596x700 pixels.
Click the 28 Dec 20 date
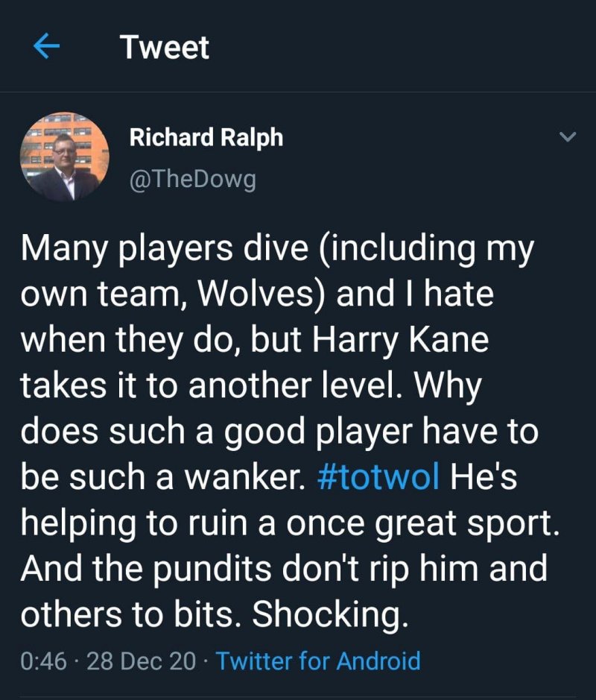(x=142, y=660)
